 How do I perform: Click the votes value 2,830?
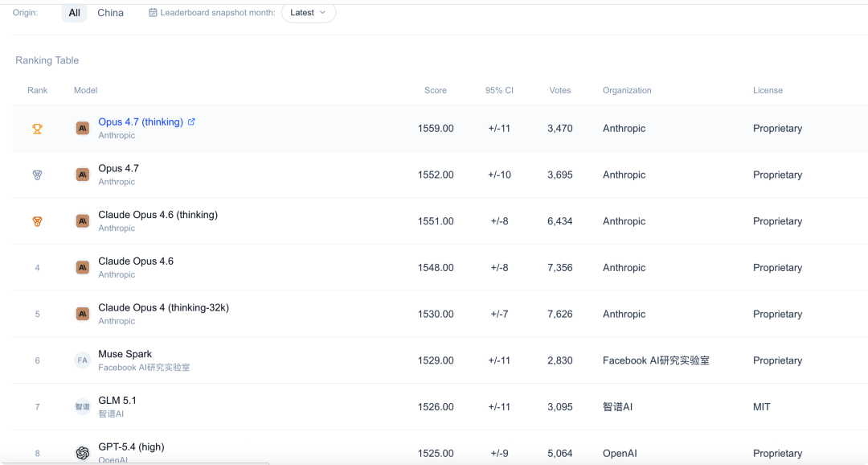[x=559, y=360]
